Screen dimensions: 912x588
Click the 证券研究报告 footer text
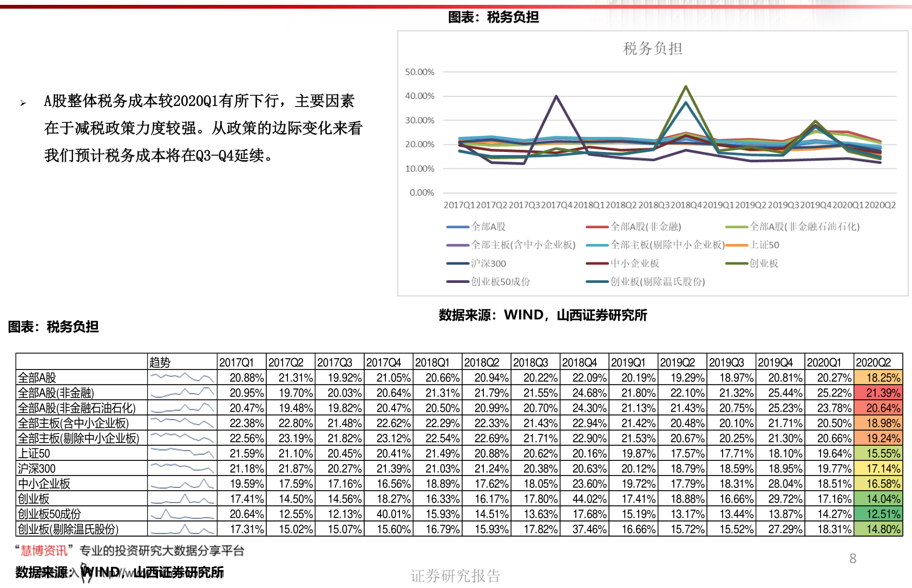pyautogui.click(x=455, y=576)
